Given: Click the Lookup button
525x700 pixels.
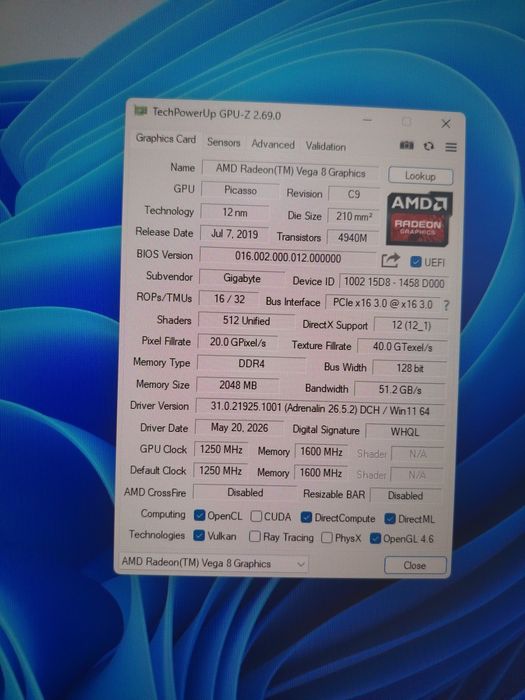Looking at the screenshot, I should pos(420,176).
